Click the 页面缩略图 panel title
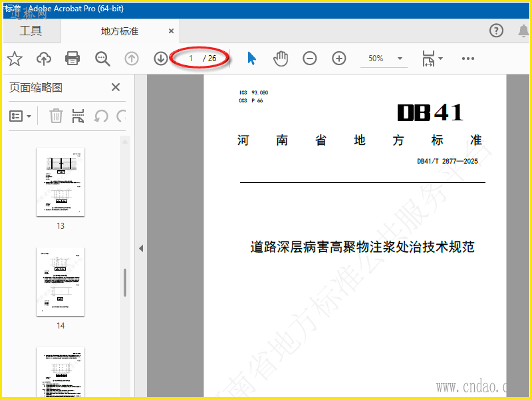This screenshot has height=399, width=532. point(36,88)
